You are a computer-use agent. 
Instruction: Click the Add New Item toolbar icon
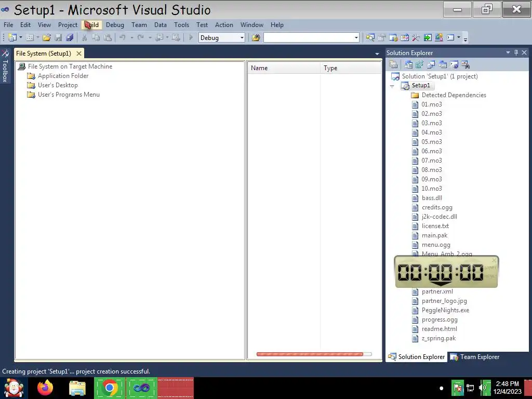click(x=30, y=37)
